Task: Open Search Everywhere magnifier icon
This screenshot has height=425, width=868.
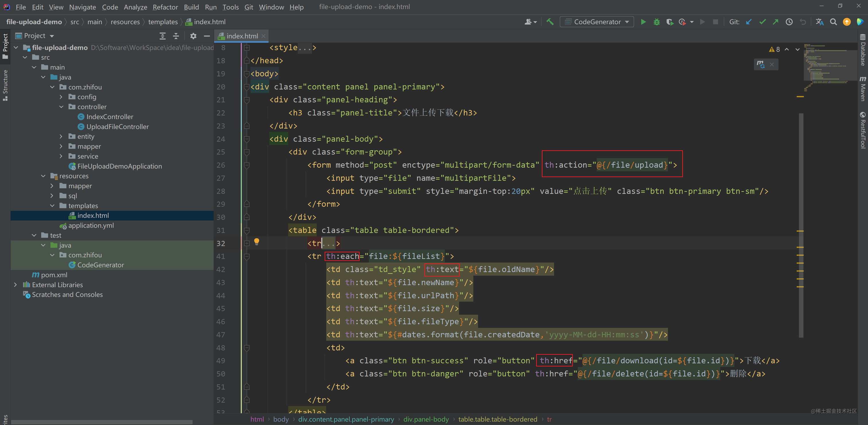Action: click(833, 22)
